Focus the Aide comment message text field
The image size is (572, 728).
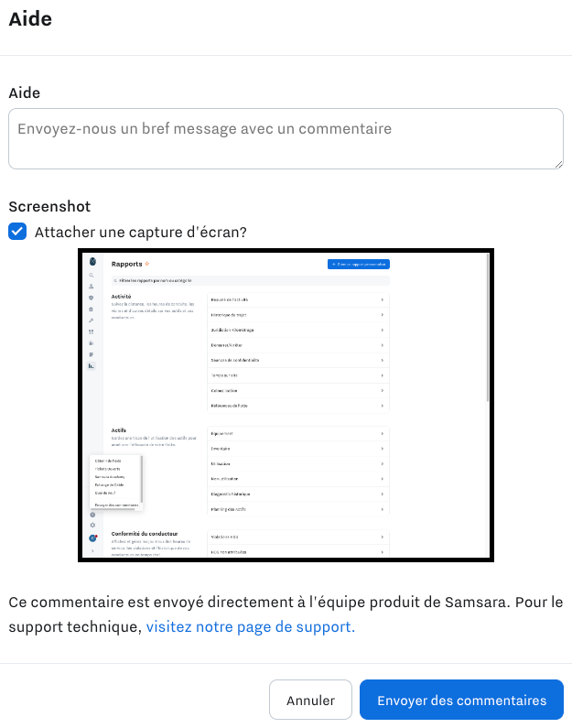[286, 139]
